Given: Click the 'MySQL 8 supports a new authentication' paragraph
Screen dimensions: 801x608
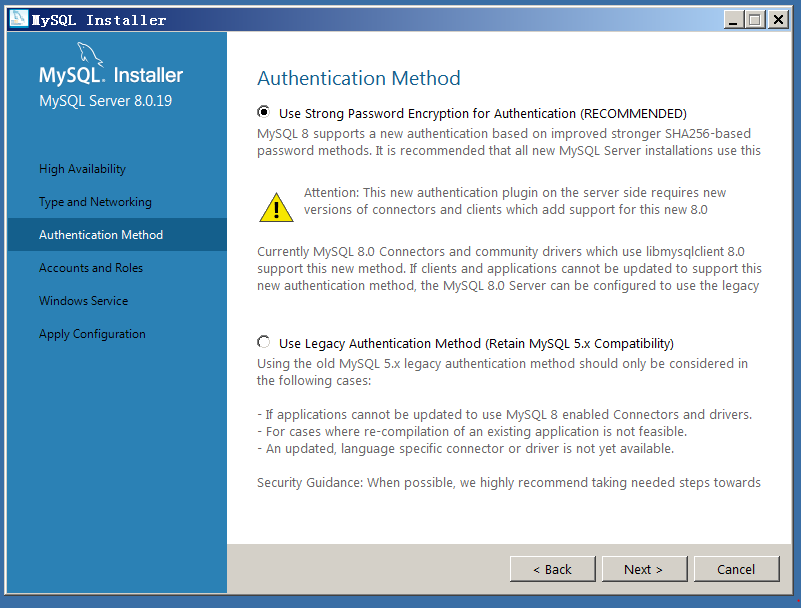Looking at the screenshot, I should pyautogui.click(x=509, y=142).
